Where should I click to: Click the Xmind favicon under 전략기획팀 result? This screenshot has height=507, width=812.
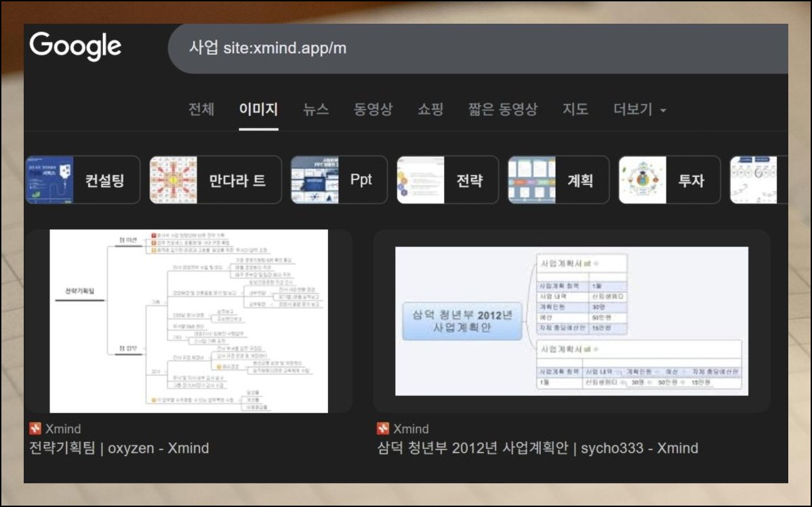click(x=35, y=429)
